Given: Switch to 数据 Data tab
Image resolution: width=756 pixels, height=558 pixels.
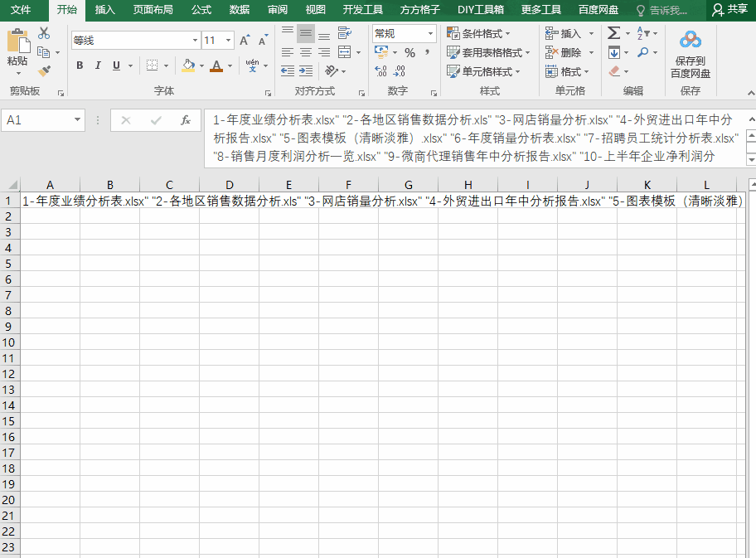Looking at the screenshot, I should tap(240, 10).
